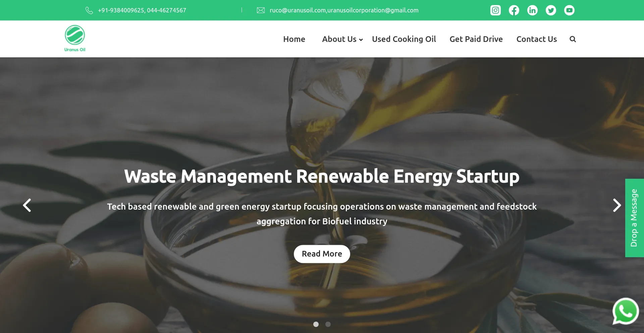
Task: Click the ruco@uranusoil.com email address
Action: pyautogui.click(x=298, y=10)
